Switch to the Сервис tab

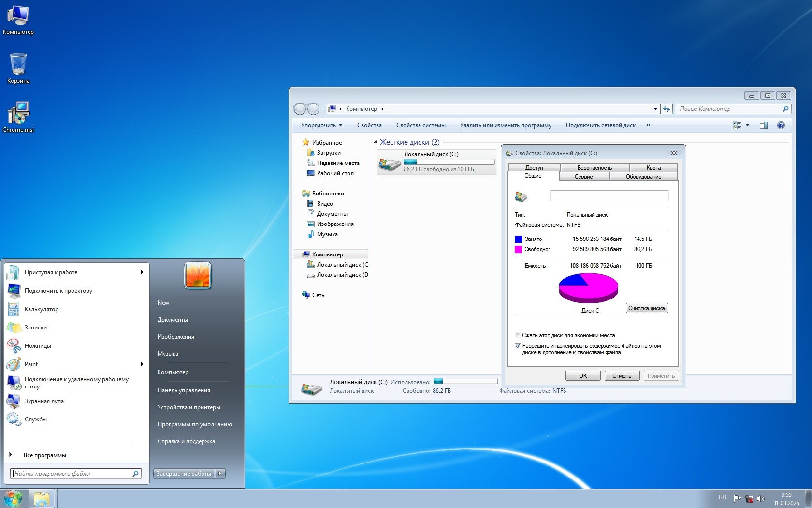(583, 177)
